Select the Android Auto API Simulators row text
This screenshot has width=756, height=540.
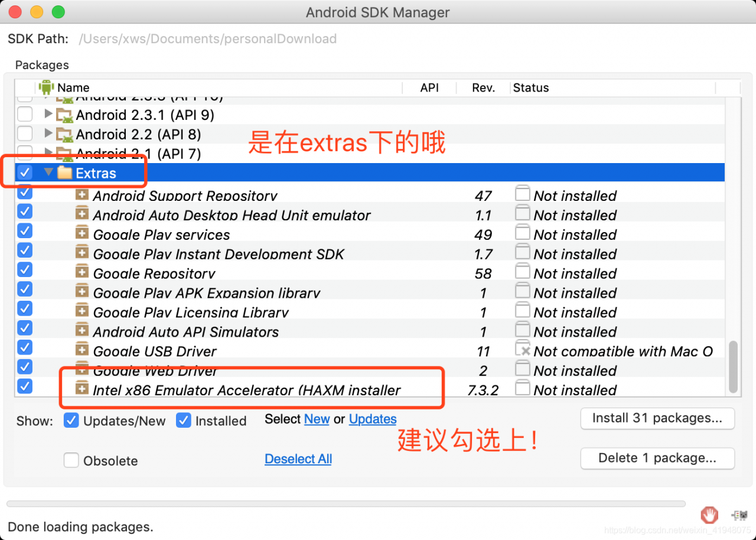185,331
